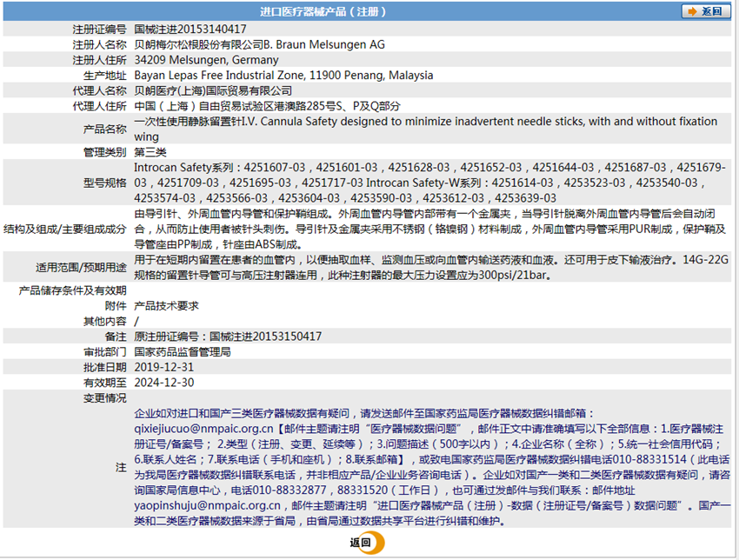Select the Bayan Lepas Free Industrial Zone address
This screenshot has height=560, width=739.
[x=283, y=76]
